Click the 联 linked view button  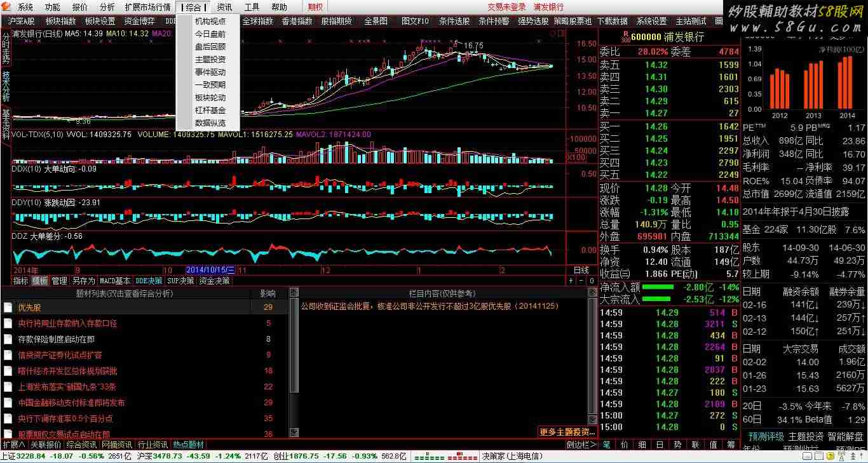pos(696,445)
